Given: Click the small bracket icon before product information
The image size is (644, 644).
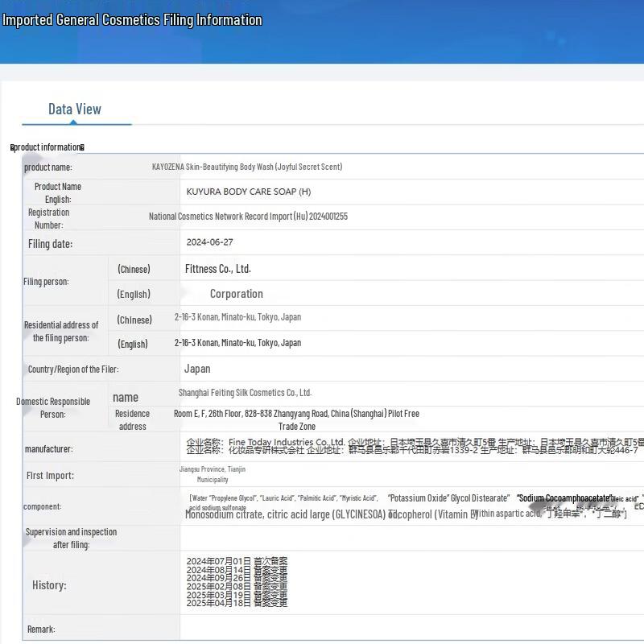Looking at the screenshot, I should (x=12, y=147).
